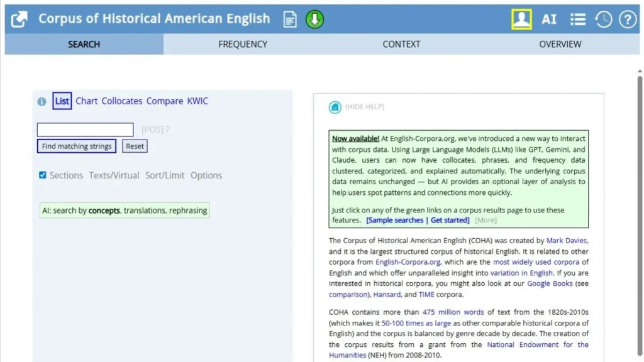Open the user account profile icon

(x=521, y=19)
